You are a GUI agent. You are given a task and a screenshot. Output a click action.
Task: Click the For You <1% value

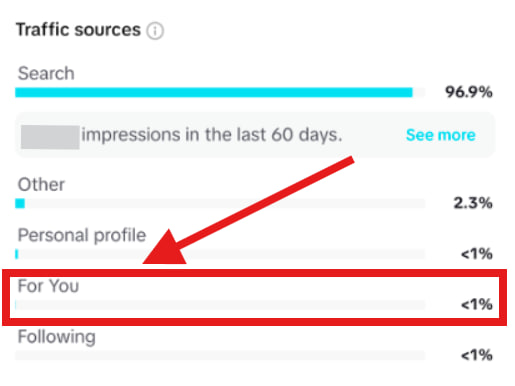tap(477, 305)
